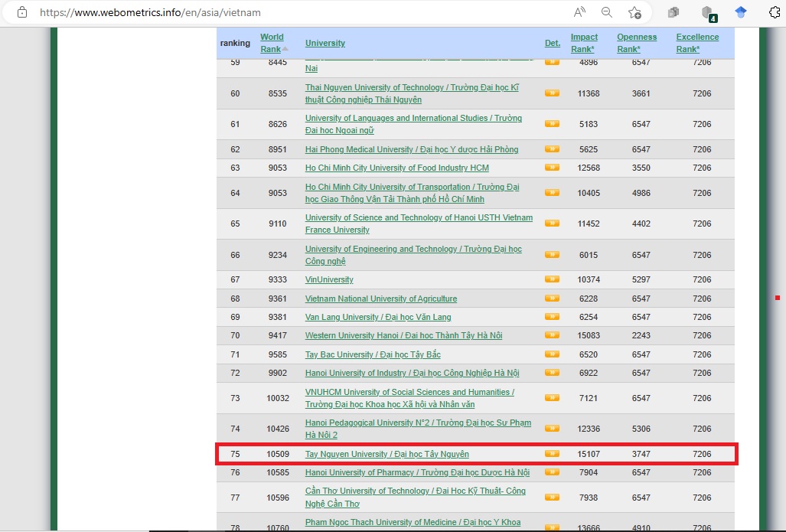Open University of Science and Technology of Hanoi link

(x=419, y=224)
